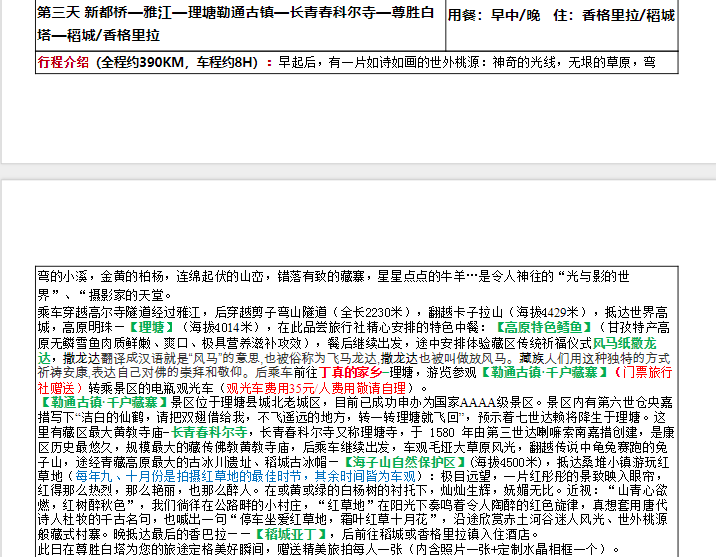
Task: Select the green 【高原特色鳍鱼】 text
Action: [x=541, y=326]
